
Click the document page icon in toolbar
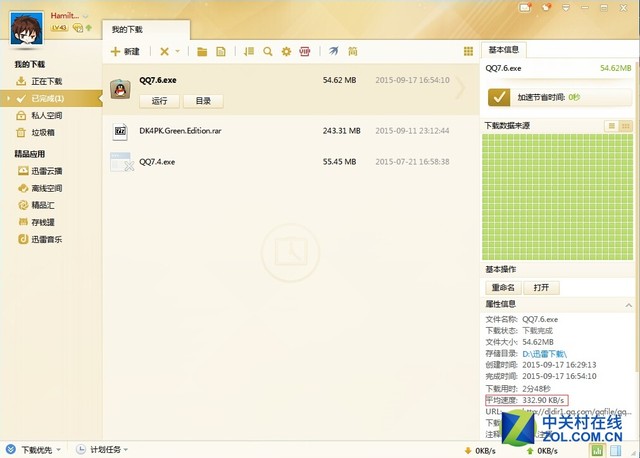coord(221,51)
